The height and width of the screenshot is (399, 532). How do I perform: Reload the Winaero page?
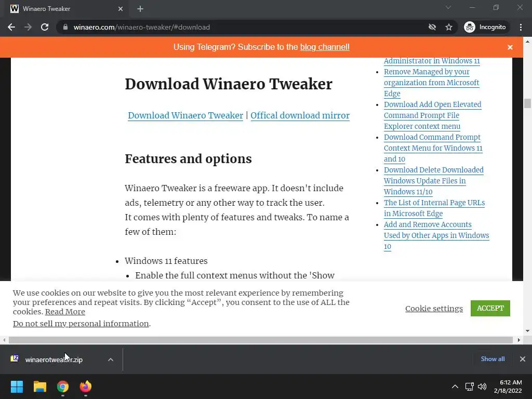45,27
